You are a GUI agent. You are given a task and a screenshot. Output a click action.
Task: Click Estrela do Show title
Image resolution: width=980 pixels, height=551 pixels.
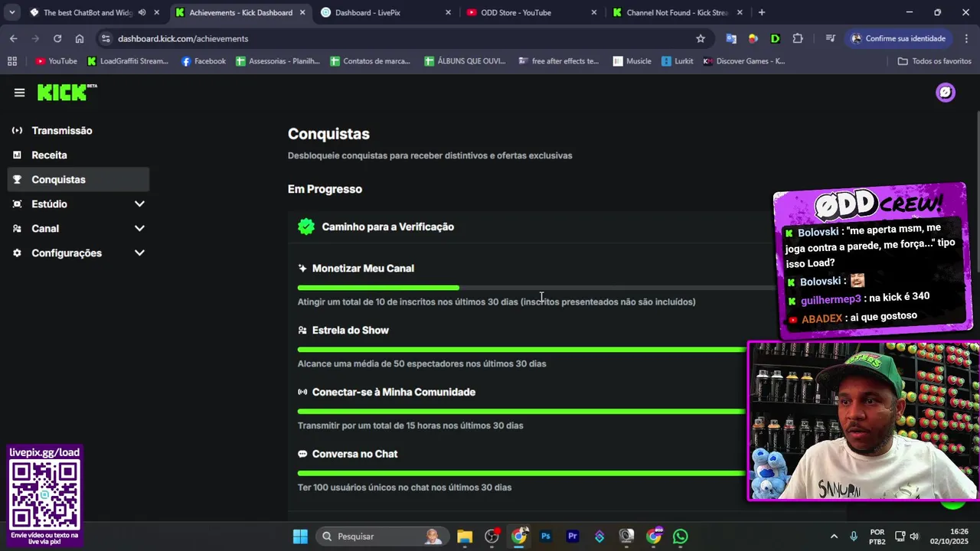pyautogui.click(x=351, y=331)
